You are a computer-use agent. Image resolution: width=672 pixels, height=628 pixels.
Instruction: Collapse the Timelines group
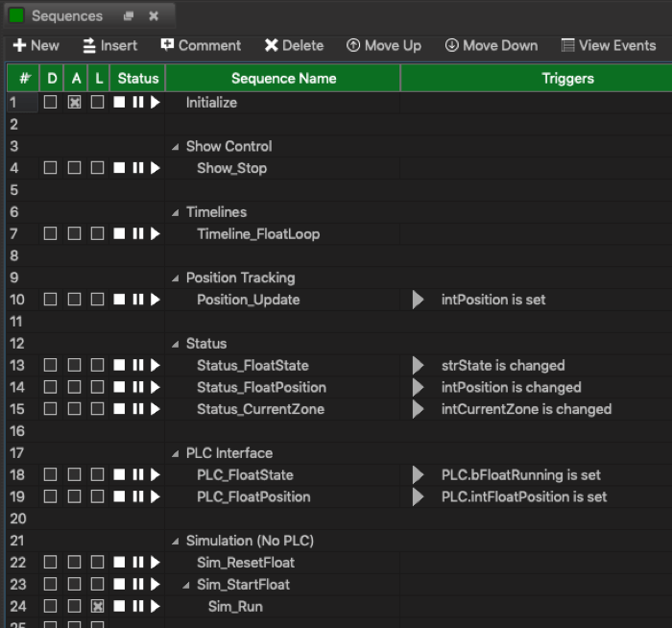pos(176,212)
